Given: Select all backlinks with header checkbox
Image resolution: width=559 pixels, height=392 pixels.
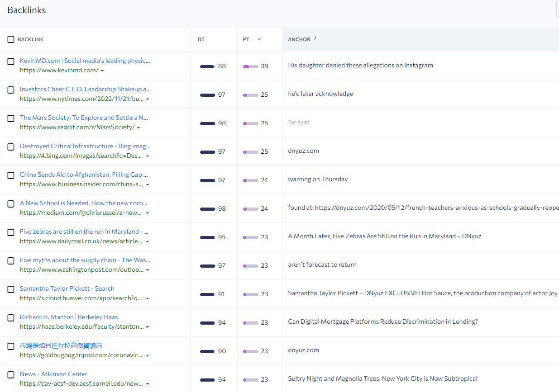Looking at the screenshot, I should pyautogui.click(x=11, y=39).
